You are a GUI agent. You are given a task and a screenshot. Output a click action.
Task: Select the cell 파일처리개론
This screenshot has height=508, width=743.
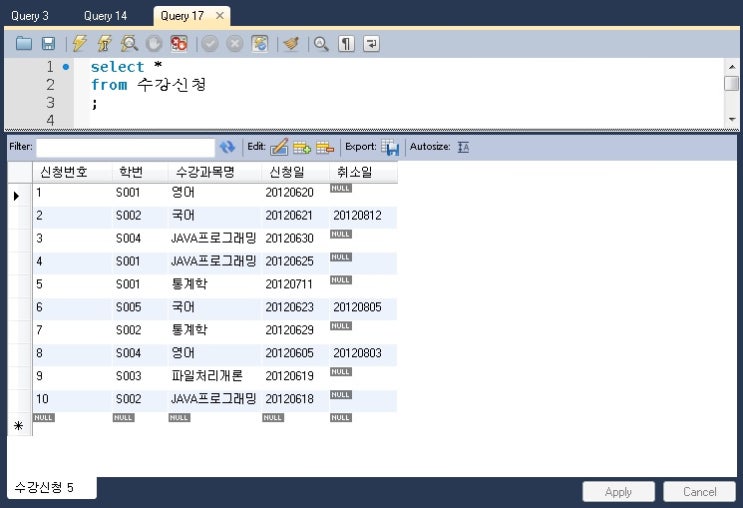214,376
